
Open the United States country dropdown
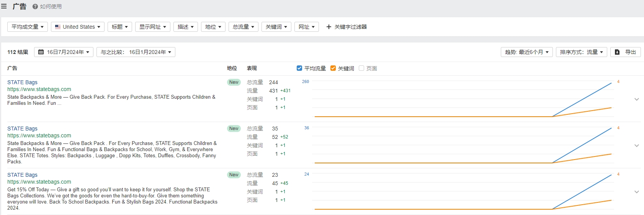[x=78, y=27]
